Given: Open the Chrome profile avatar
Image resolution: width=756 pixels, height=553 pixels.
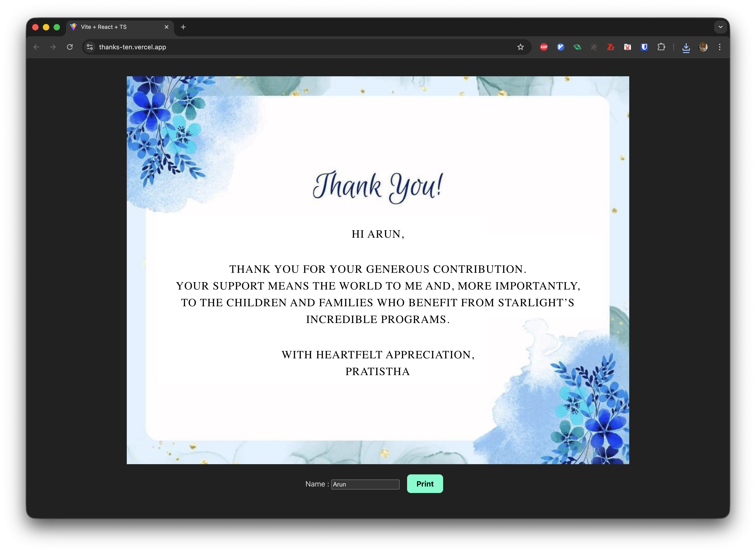Looking at the screenshot, I should pos(703,47).
